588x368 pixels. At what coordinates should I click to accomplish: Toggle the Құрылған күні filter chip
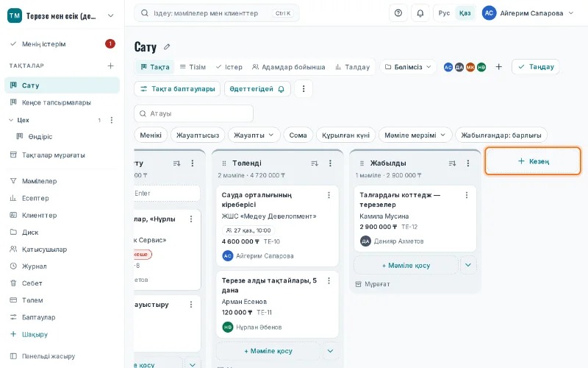[x=345, y=135]
